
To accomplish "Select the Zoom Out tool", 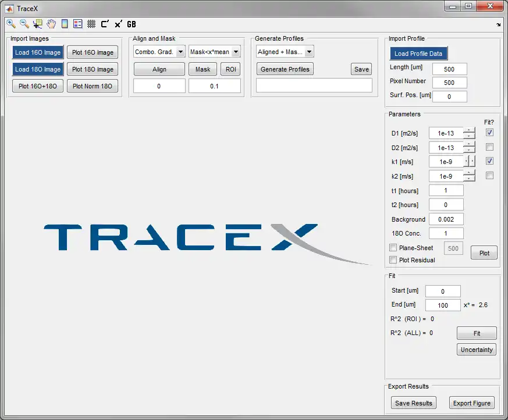I will (24, 24).
